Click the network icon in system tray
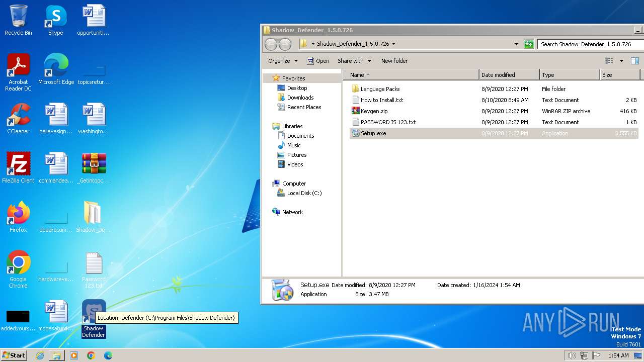The width and height of the screenshot is (644, 362). pyautogui.click(x=584, y=355)
